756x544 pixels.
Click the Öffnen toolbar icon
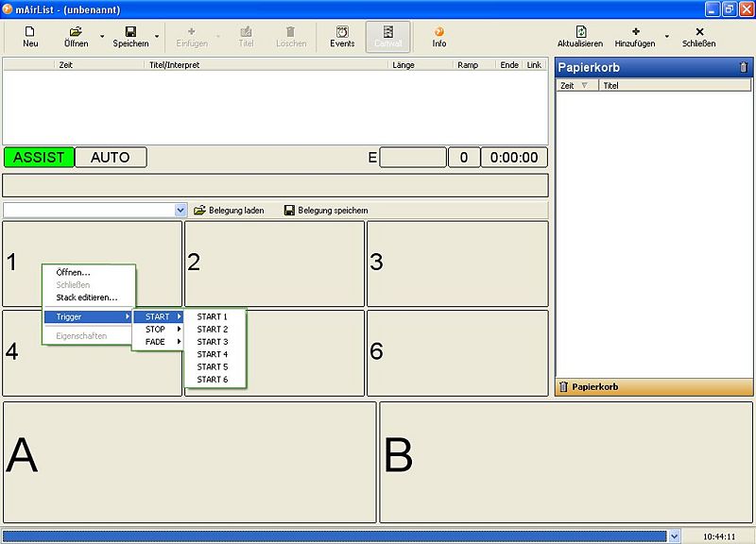75,36
